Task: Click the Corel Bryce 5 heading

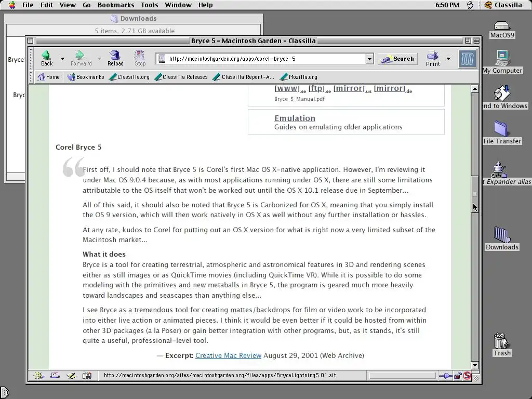Action: 78,147
